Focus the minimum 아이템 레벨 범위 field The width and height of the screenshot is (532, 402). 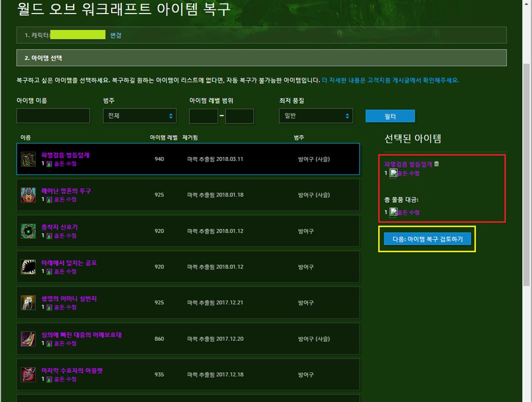(x=204, y=116)
